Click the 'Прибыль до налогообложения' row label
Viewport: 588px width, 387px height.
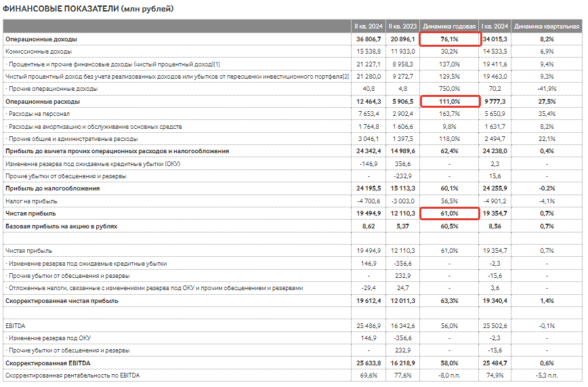(53, 188)
